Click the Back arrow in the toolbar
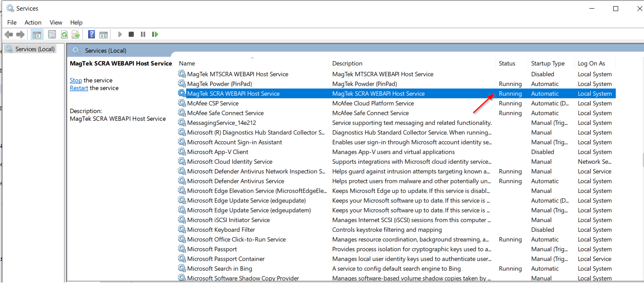Screen dimensions: 644x285 9,34
